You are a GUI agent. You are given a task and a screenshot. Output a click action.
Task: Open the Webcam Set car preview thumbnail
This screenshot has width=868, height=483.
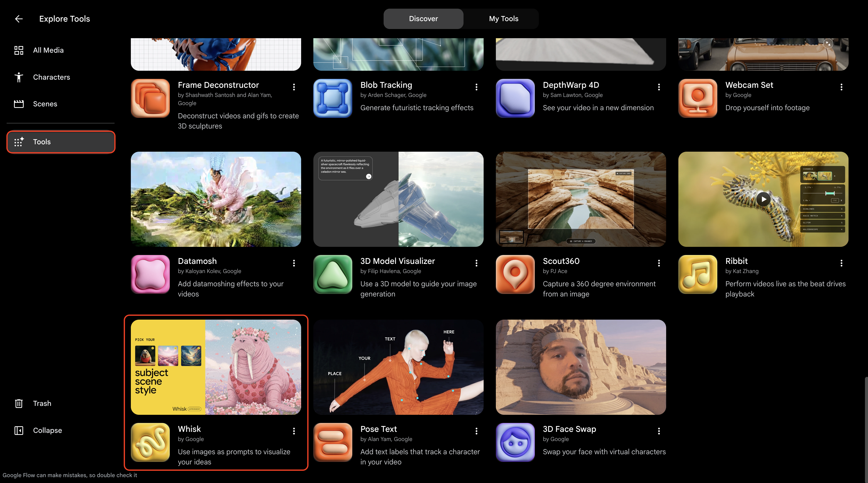764,54
